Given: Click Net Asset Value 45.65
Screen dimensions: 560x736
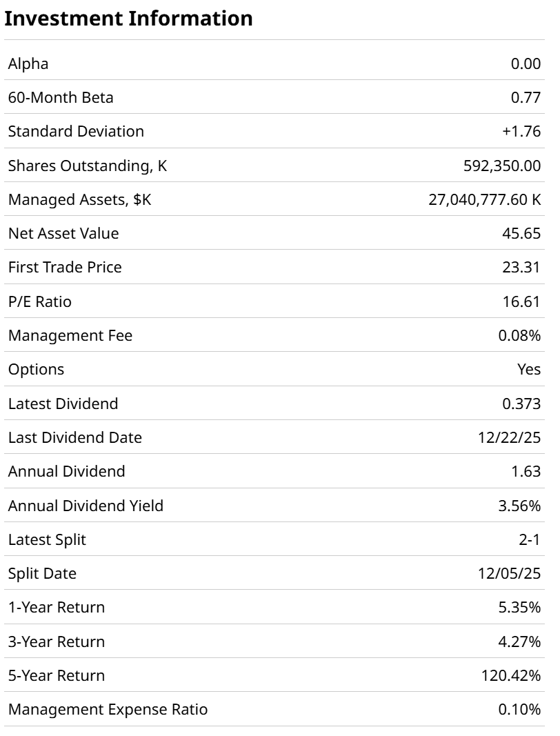Looking at the screenshot, I should (521, 234).
